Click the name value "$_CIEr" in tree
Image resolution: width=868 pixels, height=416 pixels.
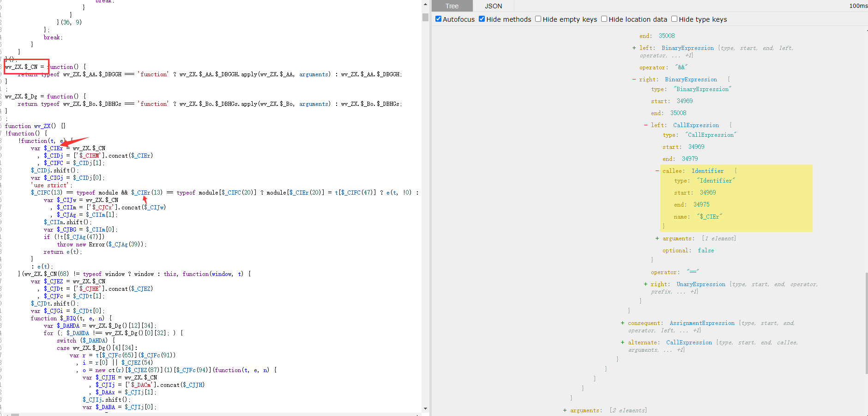[x=709, y=216]
